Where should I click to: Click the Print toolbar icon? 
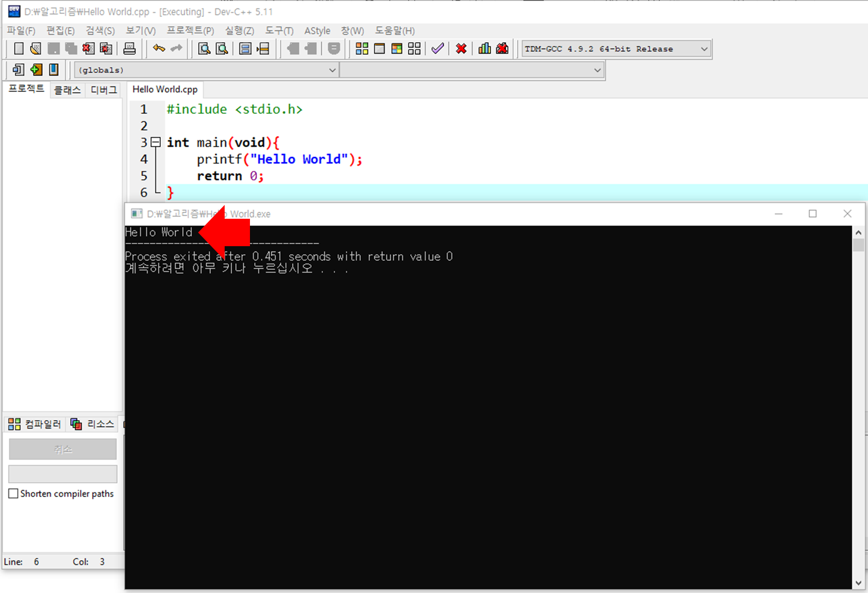[x=129, y=49]
